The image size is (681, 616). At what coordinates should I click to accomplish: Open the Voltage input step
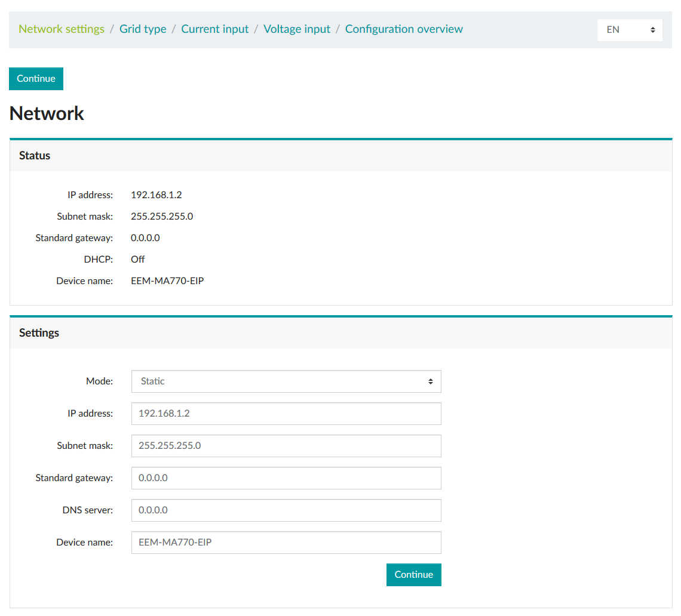pos(297,29)
